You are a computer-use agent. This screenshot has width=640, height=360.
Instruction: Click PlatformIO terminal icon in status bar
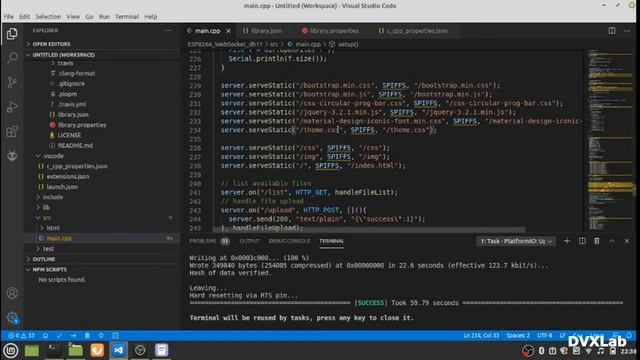click(x=116, y=336)
